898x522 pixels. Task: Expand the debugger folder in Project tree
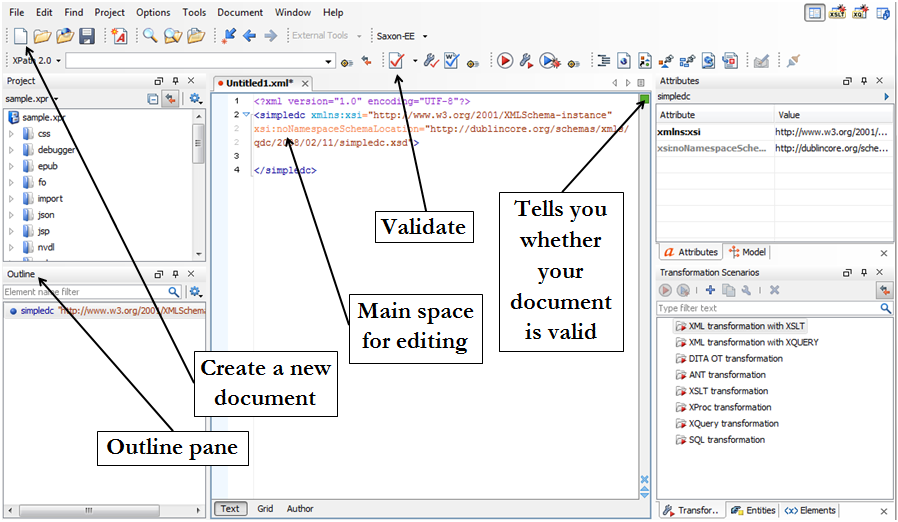pyautogui.click(x=11, y=150)
